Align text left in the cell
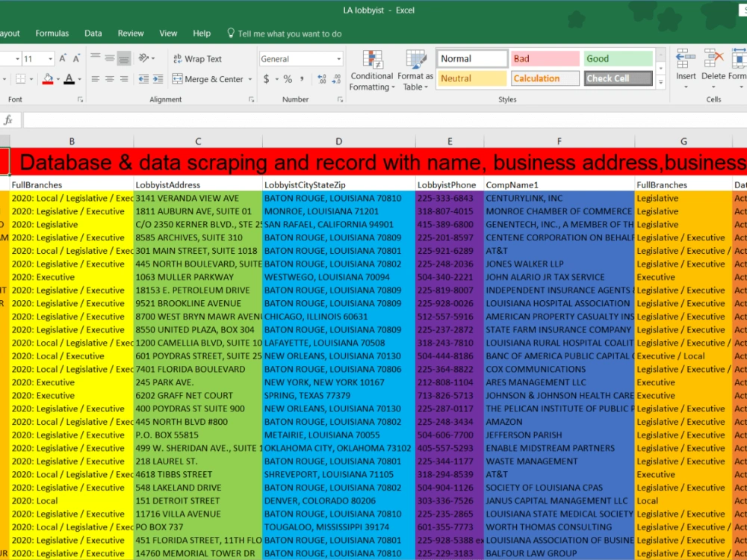The image size is (747, 560). click(96, 79)
